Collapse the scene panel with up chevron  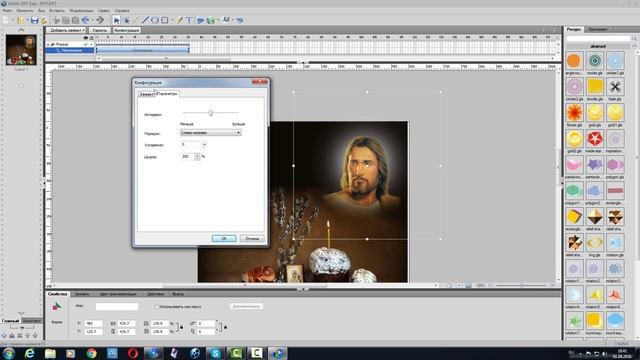(21, 30)
